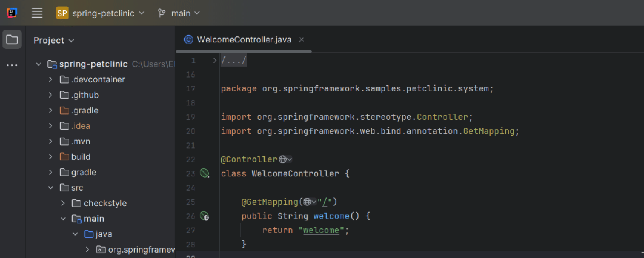Open the spring-petclinic project dropdown
644x258 pixels.
pos(100,13)
